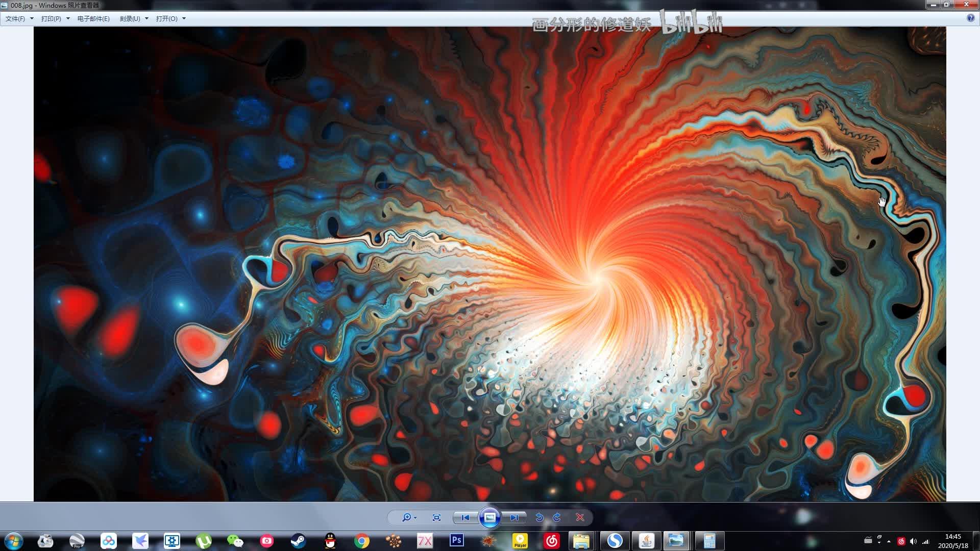
Task: Minimize the photo viewer window
Action: coord(933,5)
